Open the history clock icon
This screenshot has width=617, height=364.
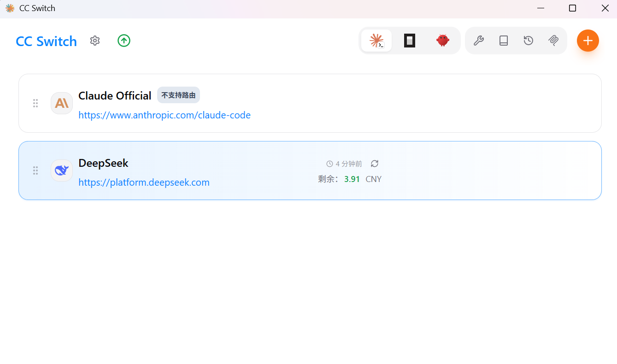pos(529,41)
